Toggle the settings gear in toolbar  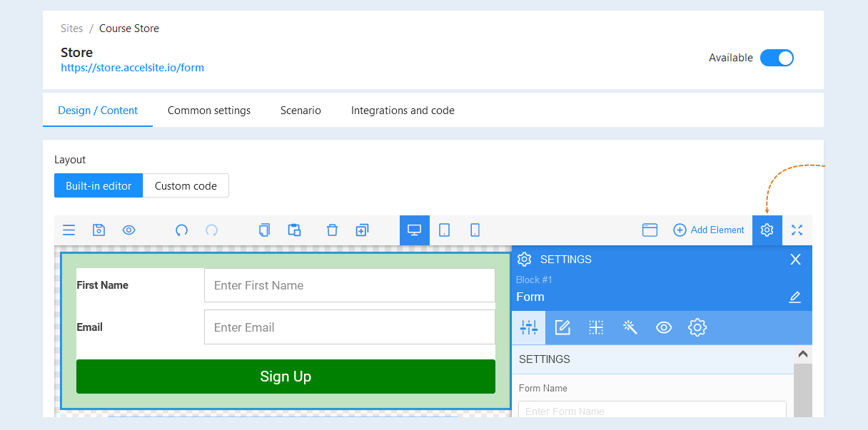767,230
